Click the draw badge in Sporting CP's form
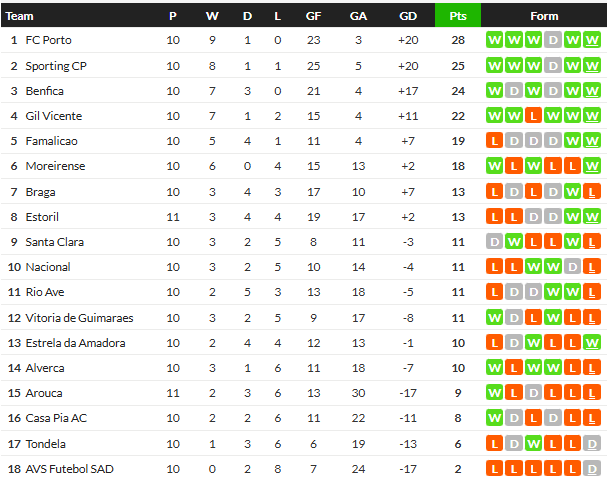Viewport: 607px width, 487px height. tap(553, 66)
